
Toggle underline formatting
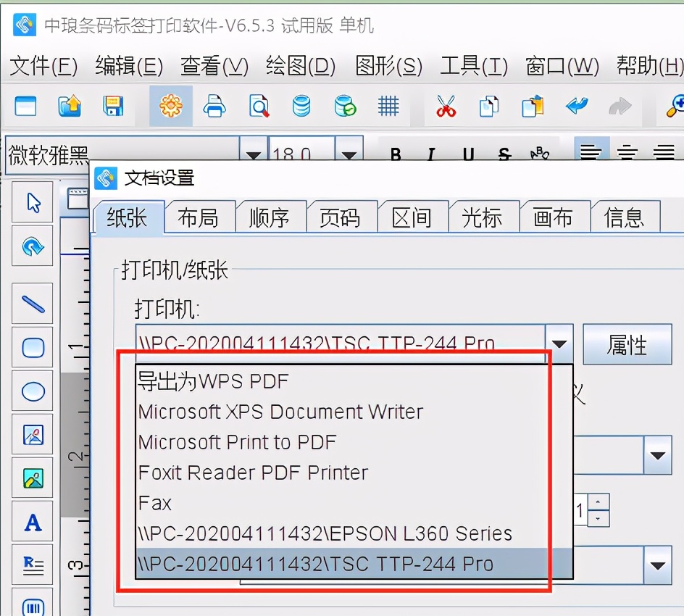[x=467, y=154]
